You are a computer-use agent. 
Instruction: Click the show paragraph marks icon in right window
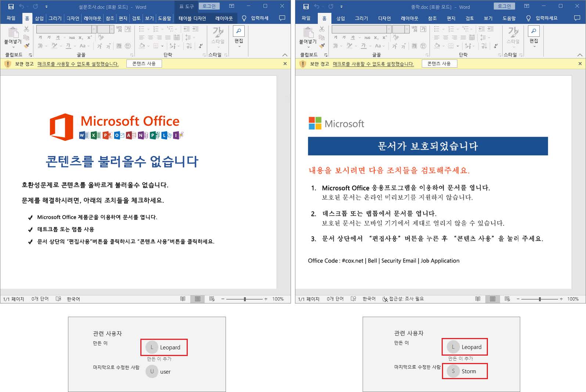tap(496, 46)
